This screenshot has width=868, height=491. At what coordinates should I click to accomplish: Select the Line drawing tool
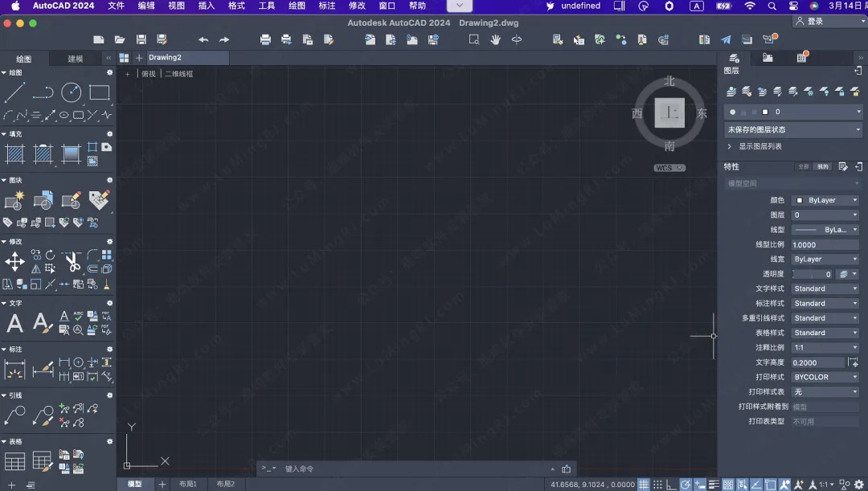click(14, 93)
